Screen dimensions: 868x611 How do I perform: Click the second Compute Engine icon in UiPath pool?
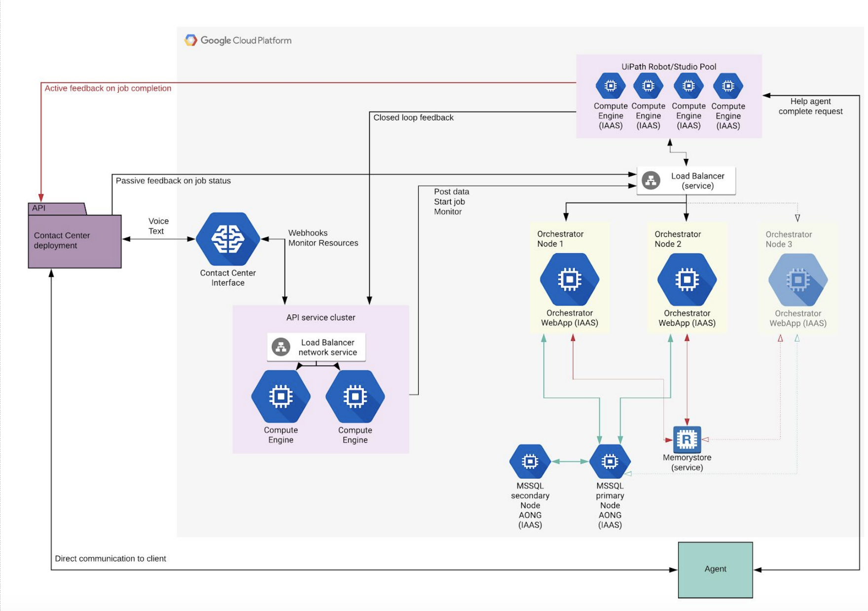648,86
